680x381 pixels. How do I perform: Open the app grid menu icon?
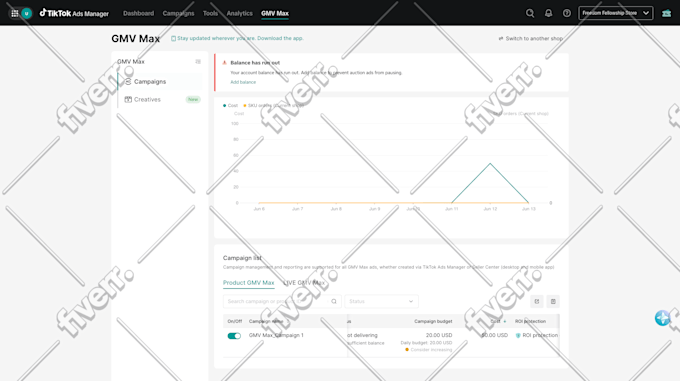[x=15, y=13]
